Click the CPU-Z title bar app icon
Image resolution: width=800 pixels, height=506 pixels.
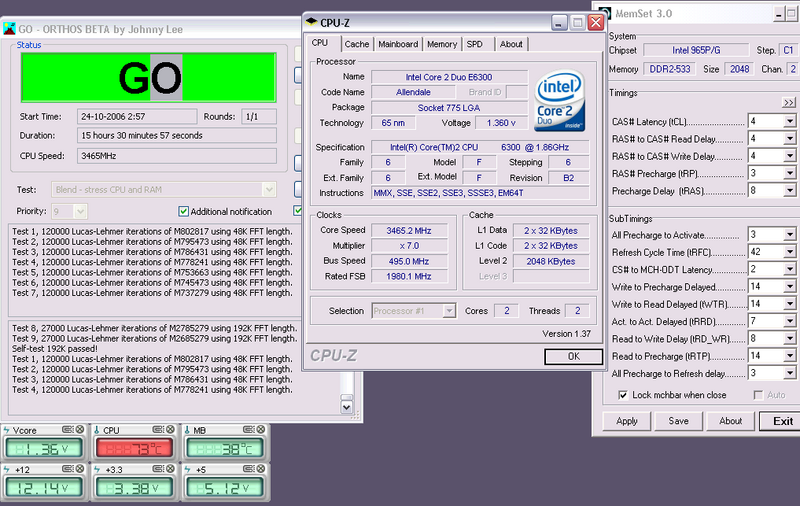(311, 22)
